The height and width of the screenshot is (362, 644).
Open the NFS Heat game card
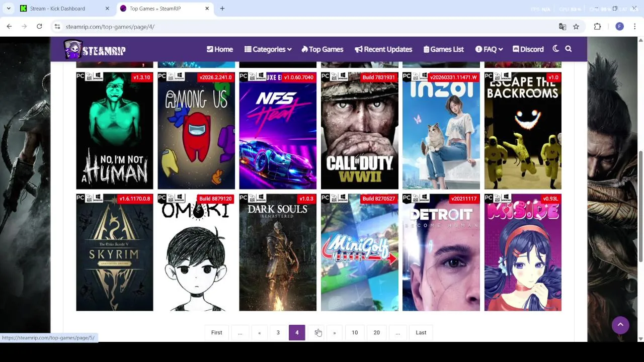(x=278, y=131)
